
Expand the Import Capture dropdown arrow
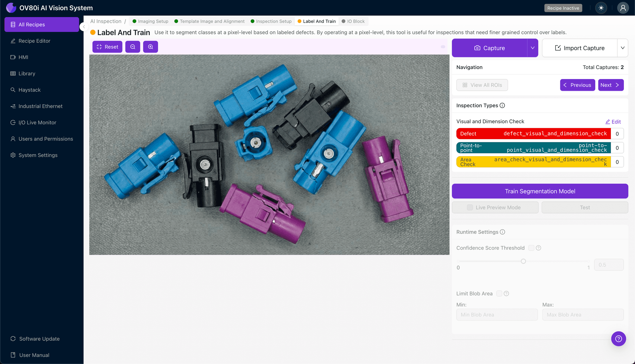pos(622,48)
